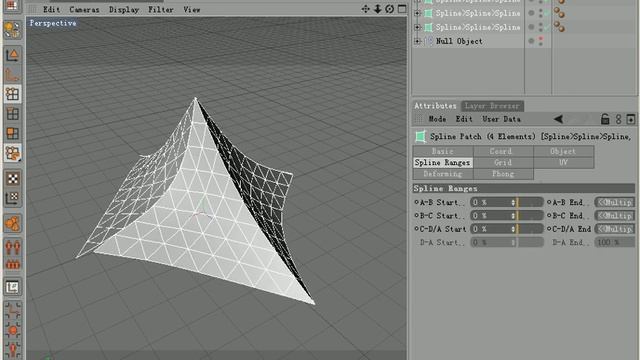Image resolution: width=640 pixels, height=360 pixels.
Task: Click the C-D/A End <<Multip value field
Action: 615,229
